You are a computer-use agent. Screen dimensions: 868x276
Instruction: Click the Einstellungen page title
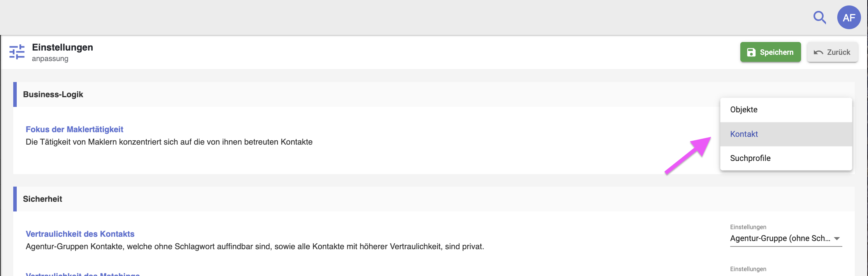click(62, 47)
